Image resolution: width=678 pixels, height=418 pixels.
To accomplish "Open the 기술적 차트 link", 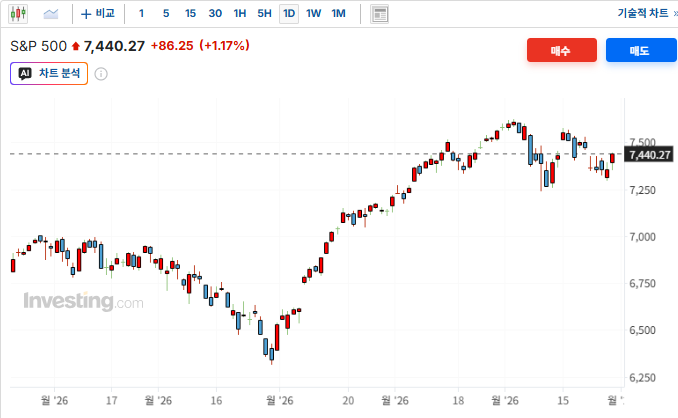I will click(x=643, y=13).
